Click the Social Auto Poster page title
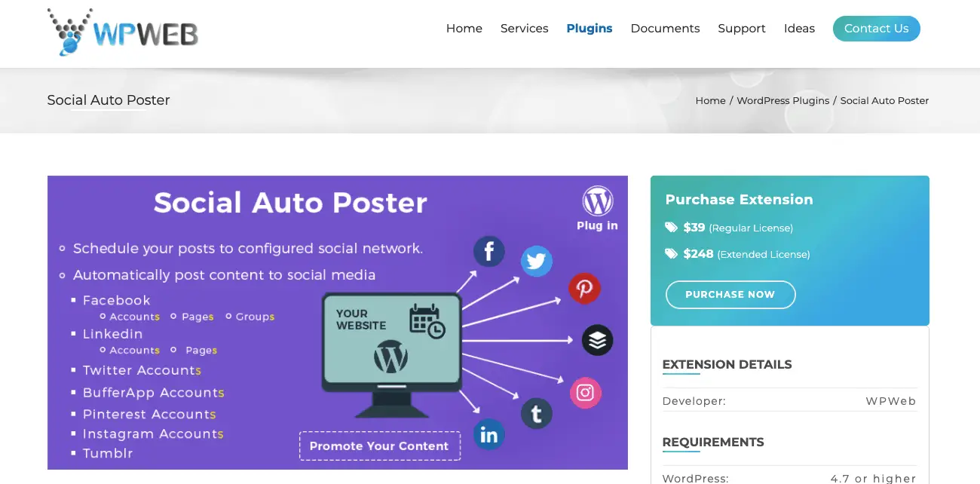This screenshot has height=484, width=980. 109,100
